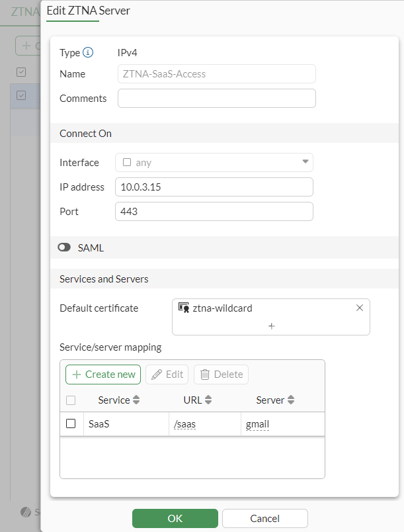The image size is (404, 532).
Task: Focus the Comments text box
Action: point(216,99)
